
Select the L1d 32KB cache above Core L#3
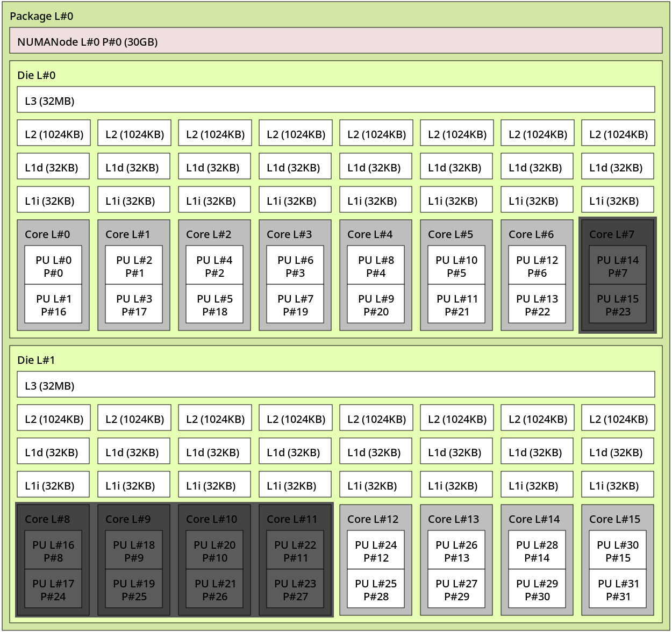tap(295, 166)
